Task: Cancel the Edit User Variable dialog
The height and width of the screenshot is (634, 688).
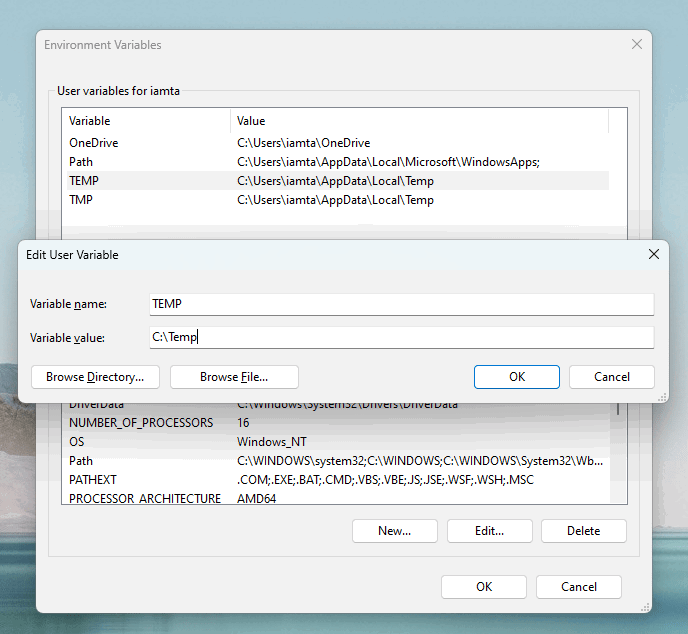Action: tap(612, 377)
